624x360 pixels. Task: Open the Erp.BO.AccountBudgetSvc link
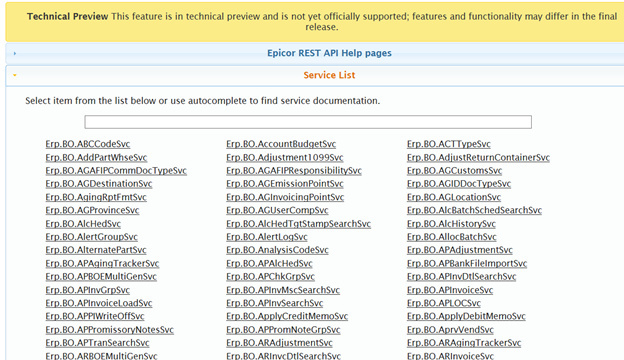pyautogui.click(x=281, y=144)
